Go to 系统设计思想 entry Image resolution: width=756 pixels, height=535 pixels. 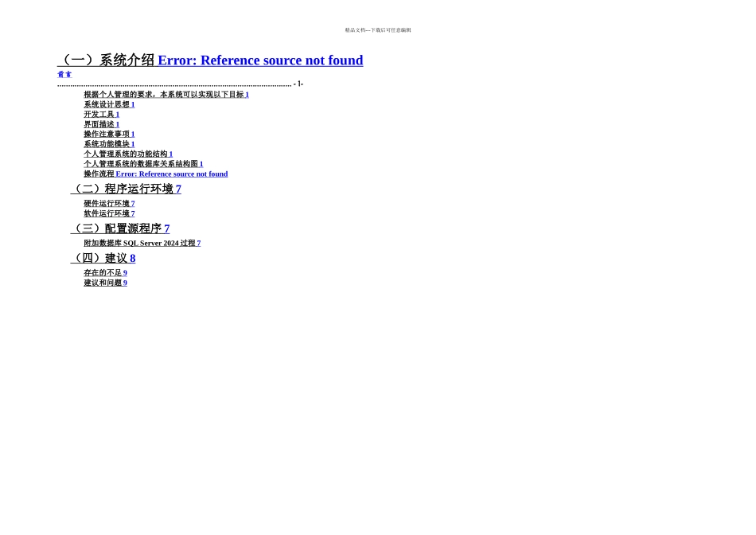click(110, 104)
